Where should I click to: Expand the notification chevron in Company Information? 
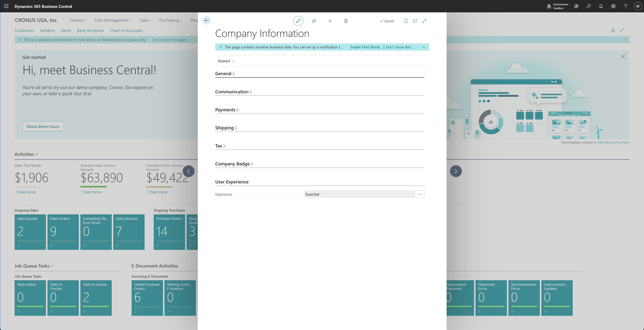click(423, 47)
